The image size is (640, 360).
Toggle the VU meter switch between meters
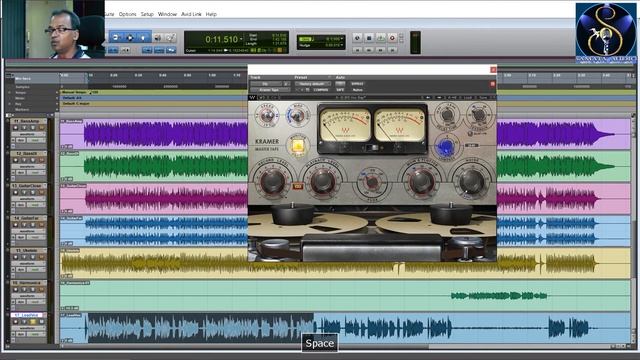pos(372,148)
